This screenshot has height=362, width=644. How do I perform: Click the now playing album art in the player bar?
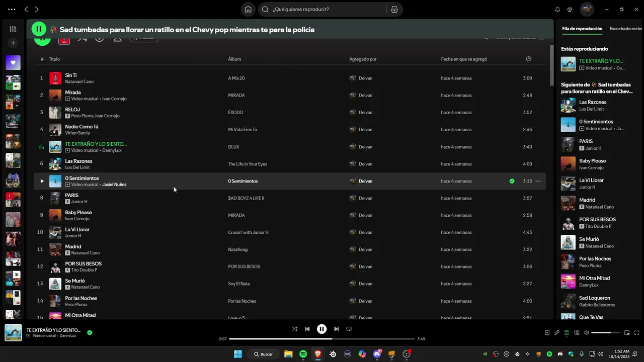point(13,333)
